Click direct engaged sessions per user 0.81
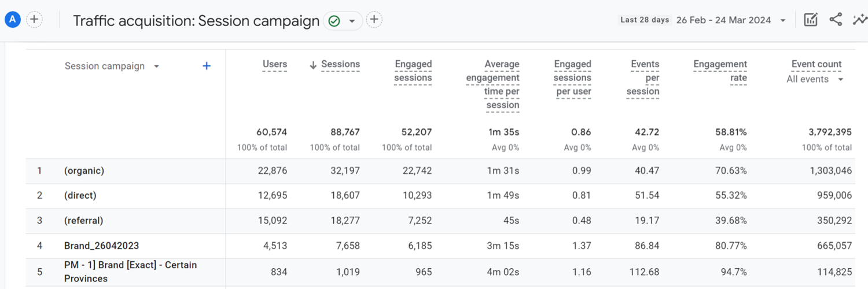This screenshot has height=289, width=868. click(x=582, y=196)
